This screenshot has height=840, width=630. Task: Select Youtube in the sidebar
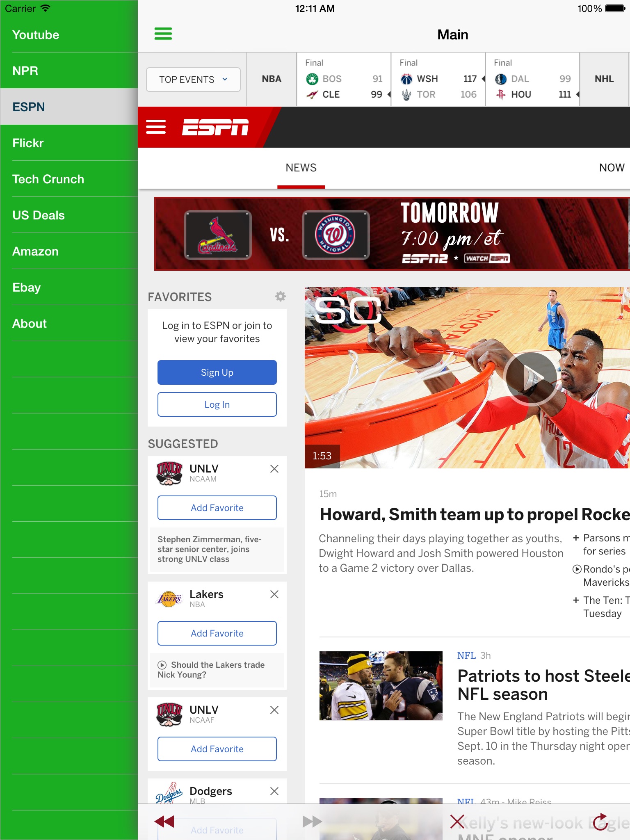coord(69,34)
